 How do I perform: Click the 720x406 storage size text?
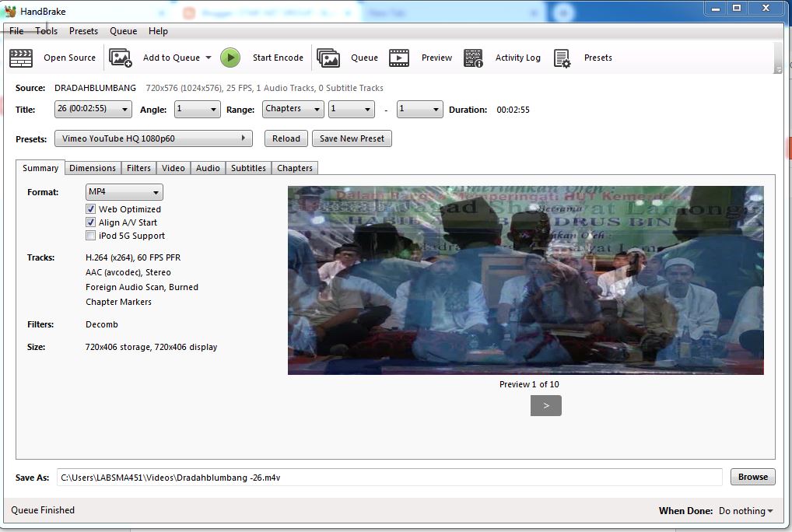[151, 347]
